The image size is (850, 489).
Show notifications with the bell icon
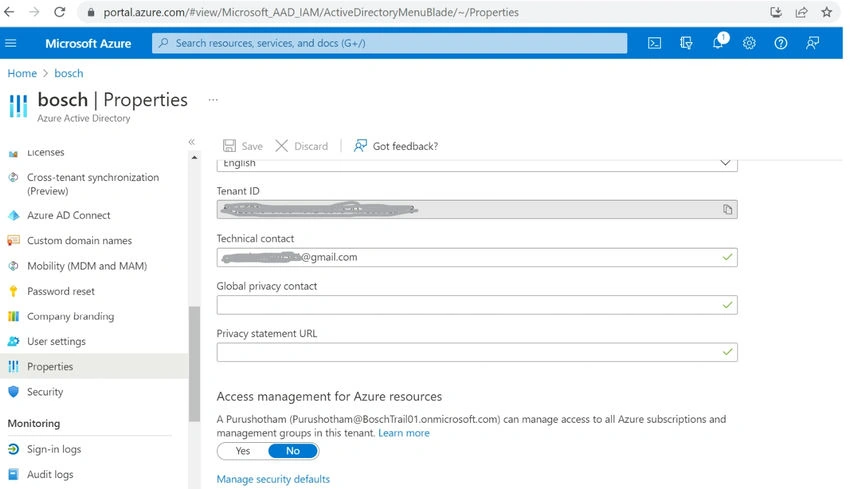(718, 43)
